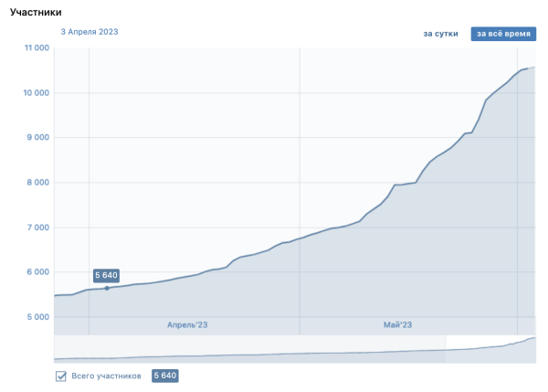Click the 6 000 y-axis label
Image resolution: width=548 pixels, height=392 pixels.
coord(35,271)
